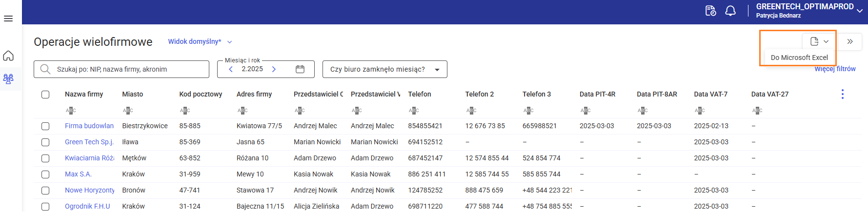Click filter icon under Kod pocztowy column
This screenshot has width=868, height=213.
(x=185, y=111)
